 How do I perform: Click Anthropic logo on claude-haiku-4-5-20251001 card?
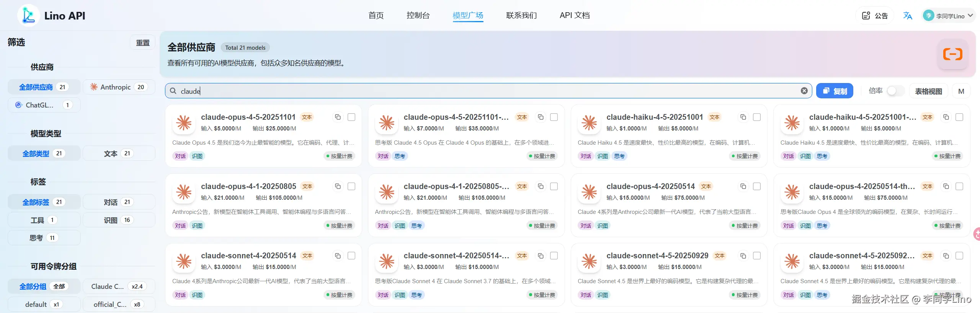[x=590, y=123]
